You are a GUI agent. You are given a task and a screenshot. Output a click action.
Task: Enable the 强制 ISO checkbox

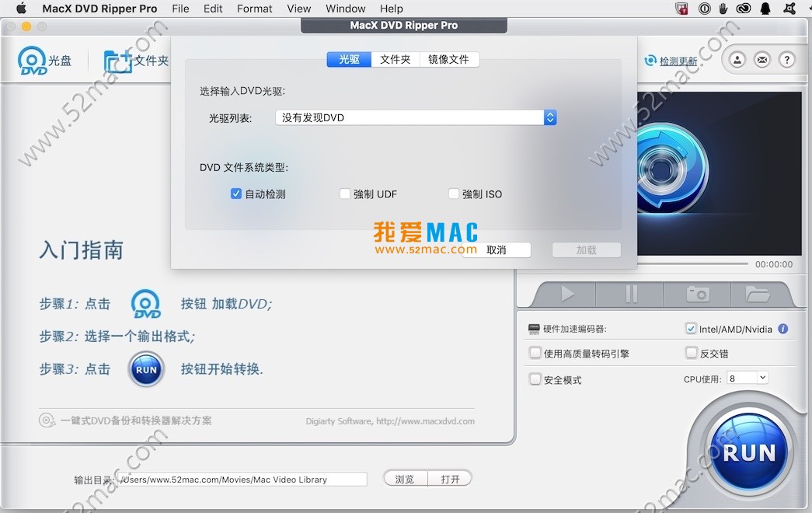[453, 194]
